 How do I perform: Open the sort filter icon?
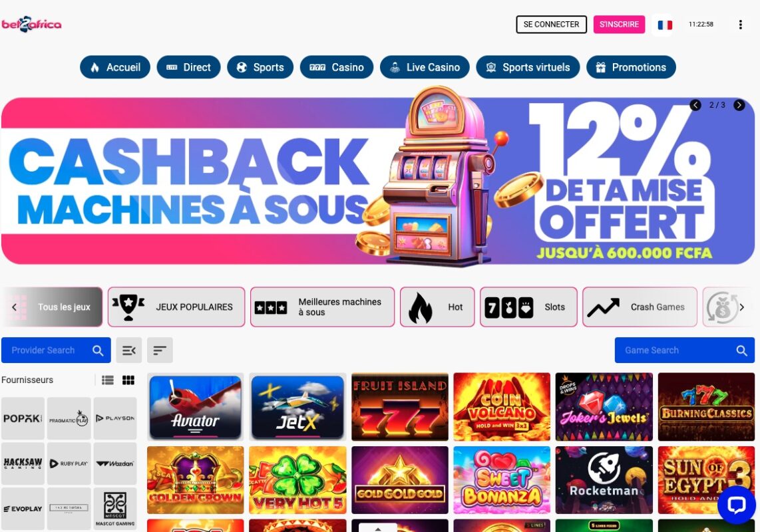pos(160,350)
